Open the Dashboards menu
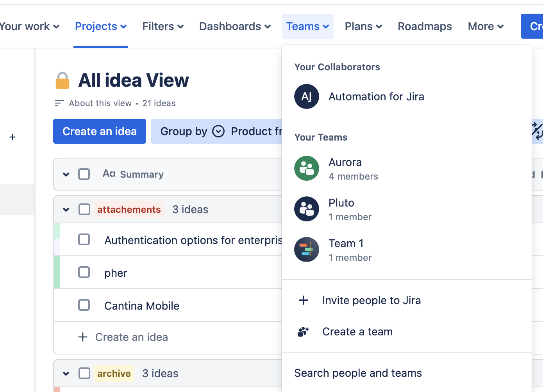The image size is (543, 392). (x=234, y=26)
